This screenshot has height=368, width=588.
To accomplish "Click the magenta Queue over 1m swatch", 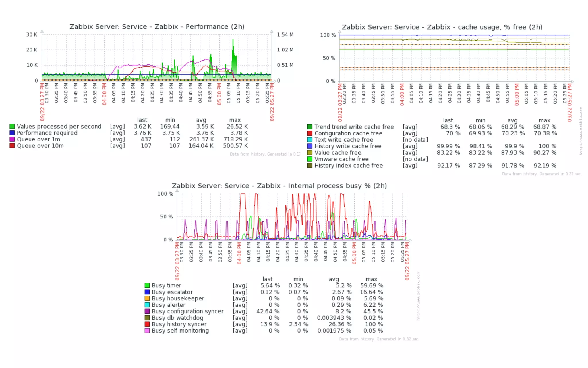I will point(12,139).
